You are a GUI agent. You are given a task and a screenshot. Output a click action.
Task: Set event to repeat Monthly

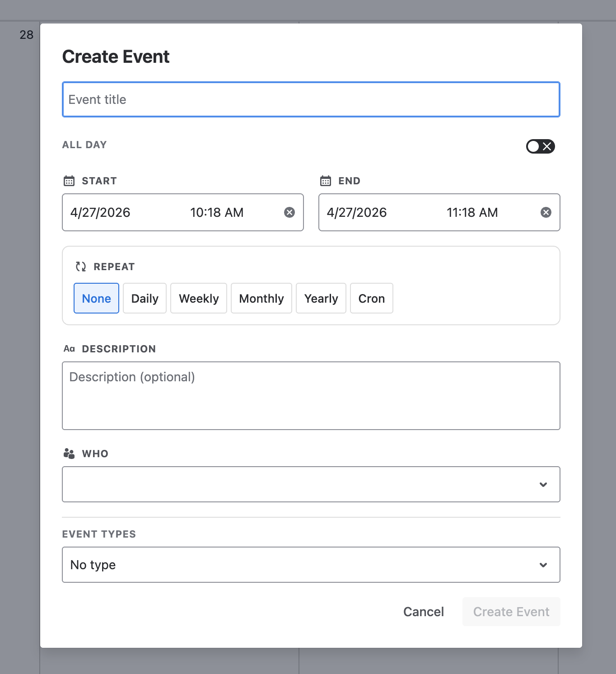pyautogui.click(x=261, y=298)
